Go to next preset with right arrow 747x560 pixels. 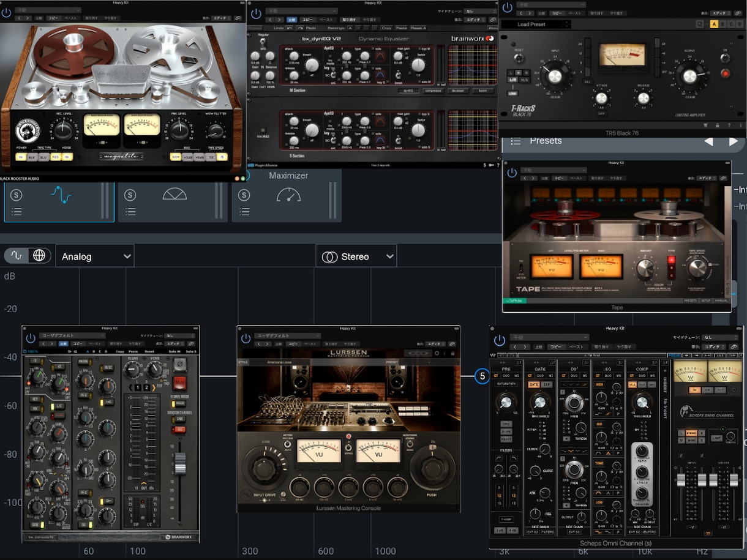pos(734,141)
